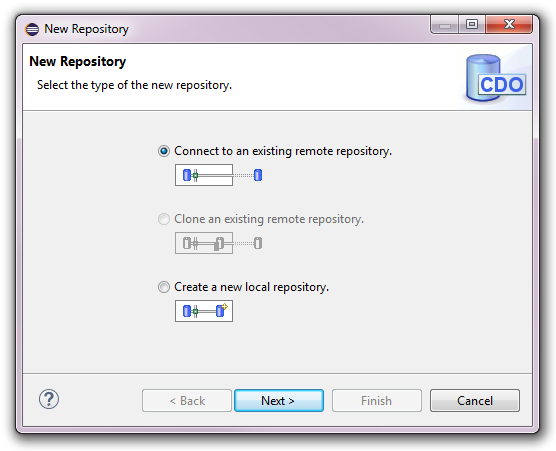Select Clone an existing remote repository radio
Viewport: 556px width, 451px height.
coord(163,219)
